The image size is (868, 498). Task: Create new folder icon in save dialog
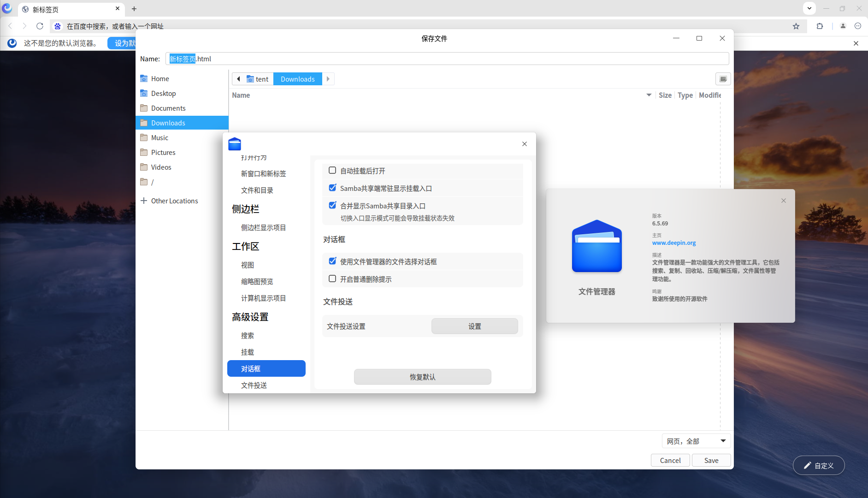tap(723, 79)
